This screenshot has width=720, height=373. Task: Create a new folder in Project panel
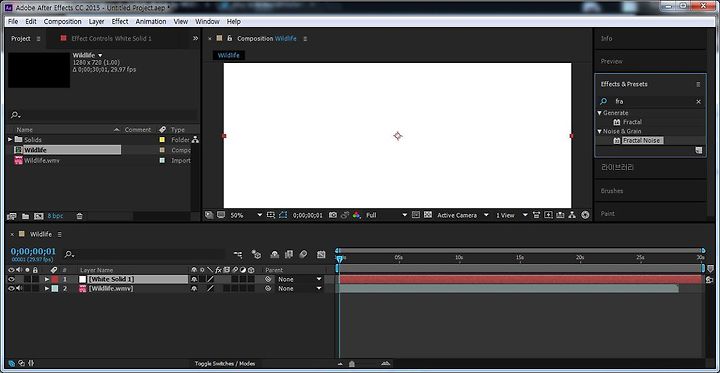coord(25,216)
